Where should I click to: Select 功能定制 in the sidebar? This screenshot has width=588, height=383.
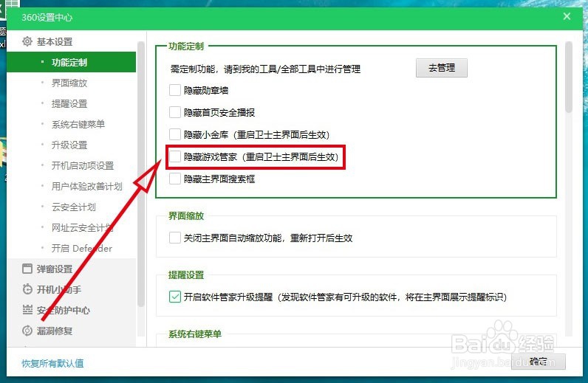(x=71, y=62)
